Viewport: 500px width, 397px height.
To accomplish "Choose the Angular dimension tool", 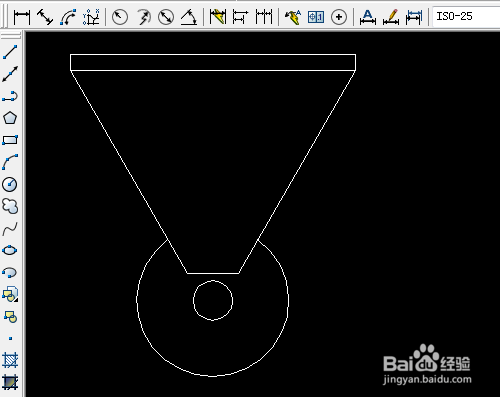I will [189, 17].
